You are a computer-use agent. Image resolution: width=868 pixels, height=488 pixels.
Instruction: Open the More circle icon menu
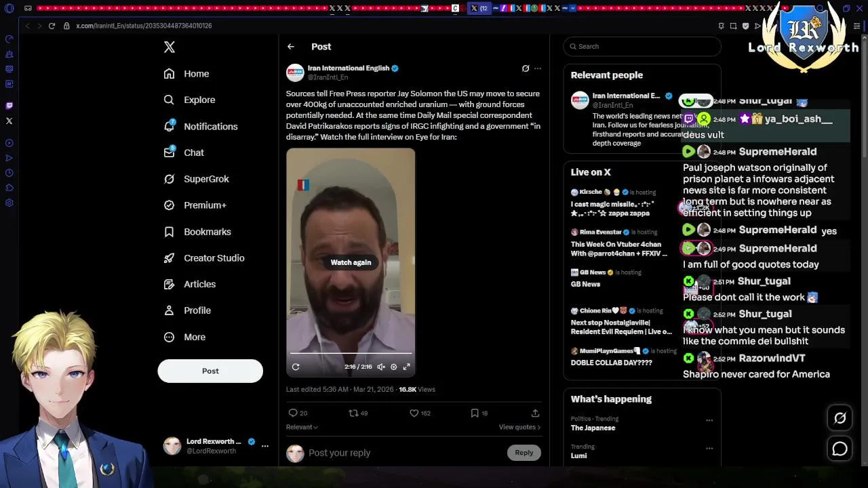(x=170, y=337)
